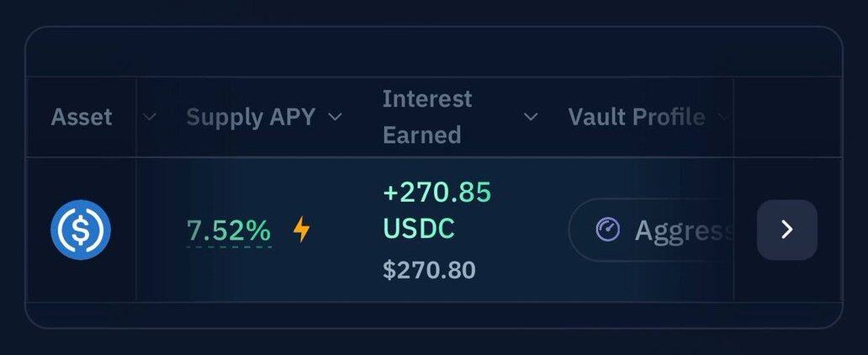Expand the Asset column chevron
The width and height of the screenshot is (868, 355).
pos(150,117)
